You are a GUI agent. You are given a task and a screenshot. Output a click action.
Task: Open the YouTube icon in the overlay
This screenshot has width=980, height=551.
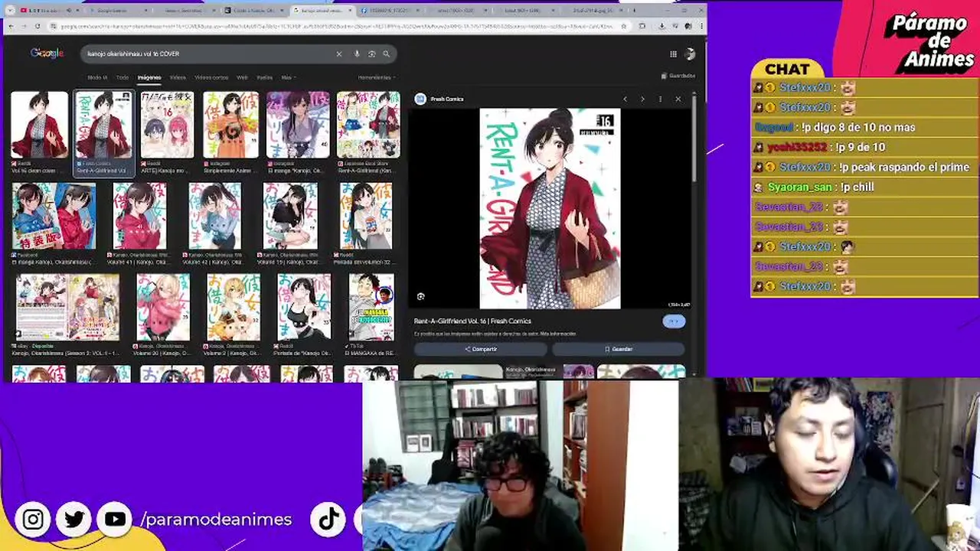pyautogui.click(x=115, y=520)
